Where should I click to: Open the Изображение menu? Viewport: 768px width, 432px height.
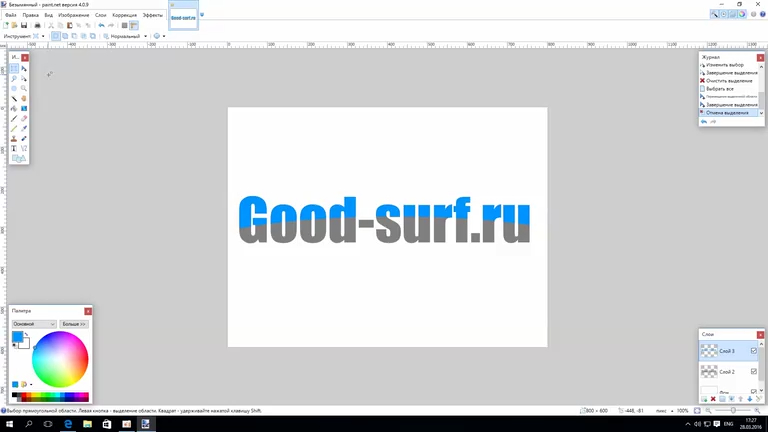73,15
